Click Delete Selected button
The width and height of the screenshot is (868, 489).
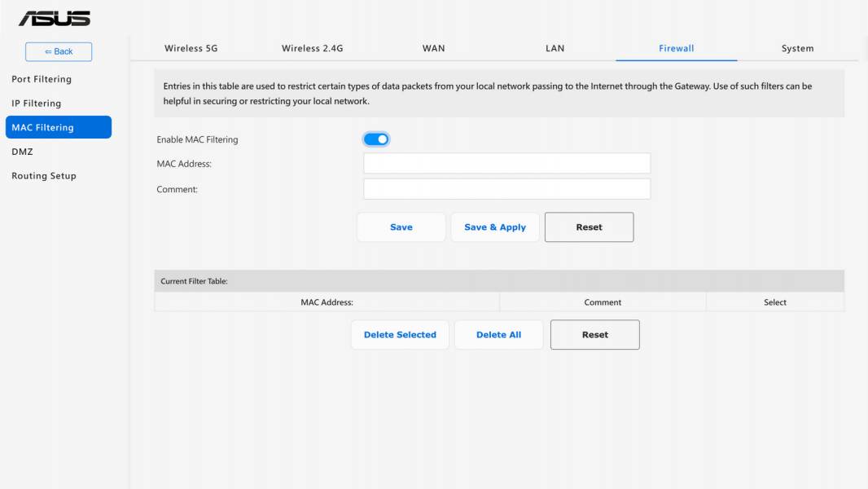(x=400, y=334)
